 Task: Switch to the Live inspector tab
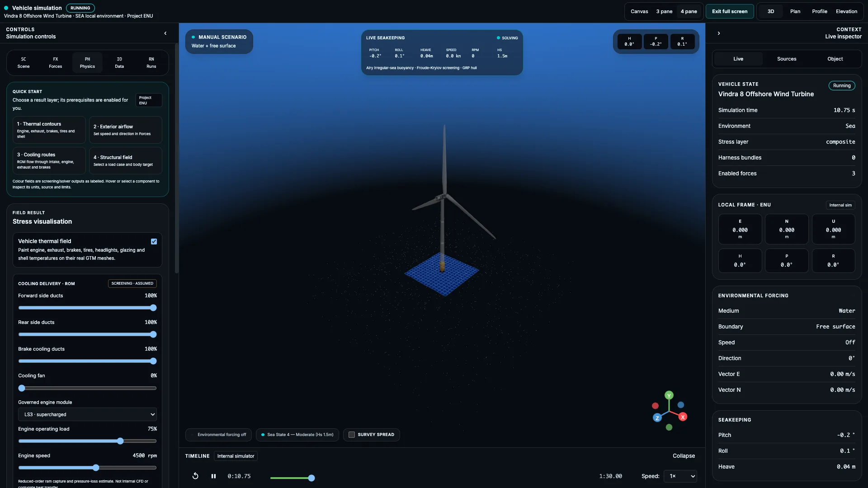[738, 59]
